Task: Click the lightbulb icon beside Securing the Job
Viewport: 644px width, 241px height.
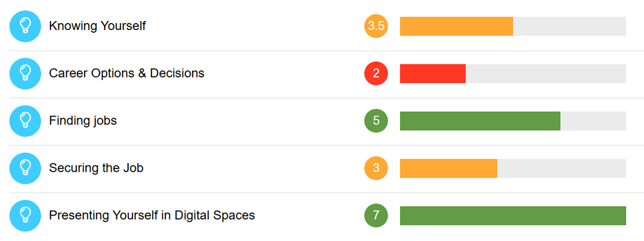Action: point(25,168)
